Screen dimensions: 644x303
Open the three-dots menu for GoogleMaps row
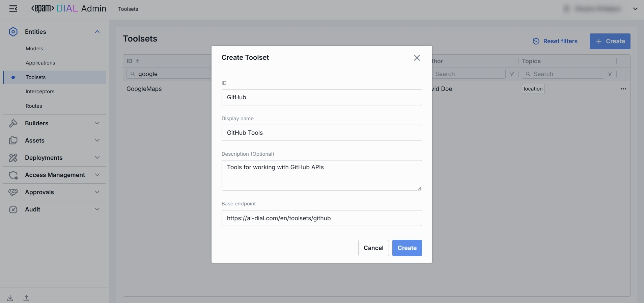(623, 89)
